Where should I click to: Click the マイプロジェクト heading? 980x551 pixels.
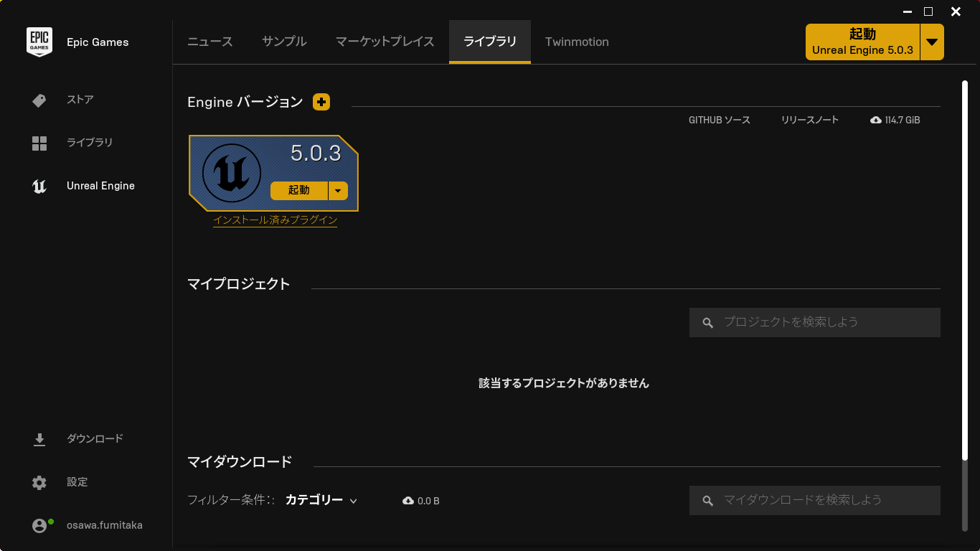[239, 284]
